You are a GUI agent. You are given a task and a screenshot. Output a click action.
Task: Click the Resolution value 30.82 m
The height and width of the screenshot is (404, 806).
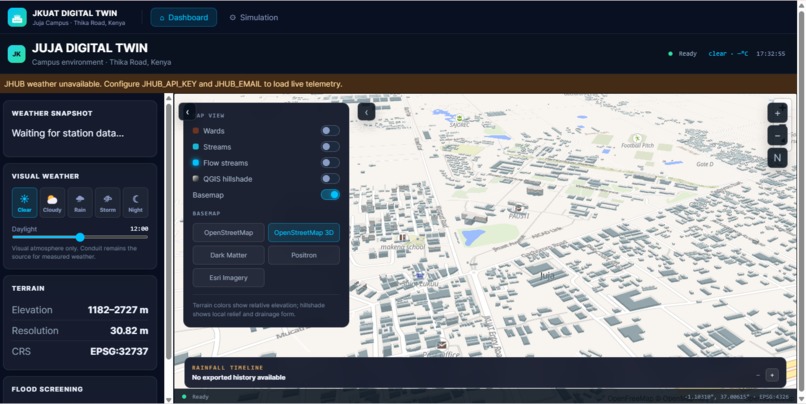[x=129, y=330]
